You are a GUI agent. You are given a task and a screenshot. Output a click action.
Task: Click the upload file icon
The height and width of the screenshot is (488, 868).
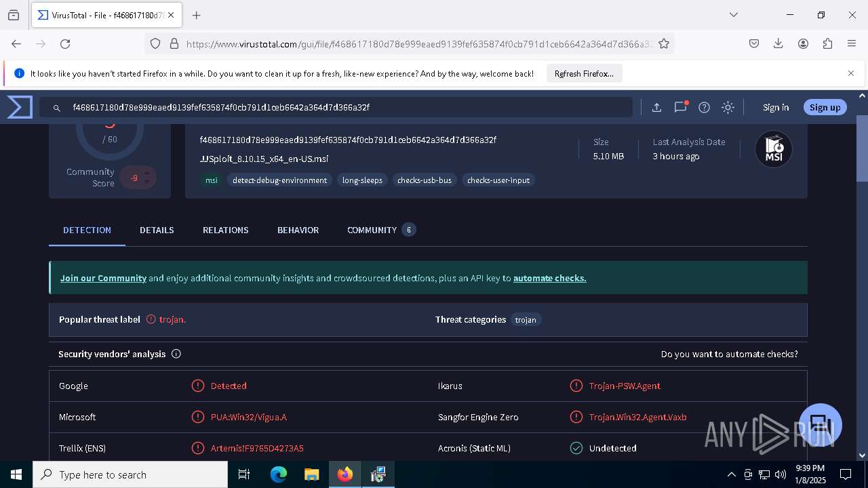pos(656,107)
